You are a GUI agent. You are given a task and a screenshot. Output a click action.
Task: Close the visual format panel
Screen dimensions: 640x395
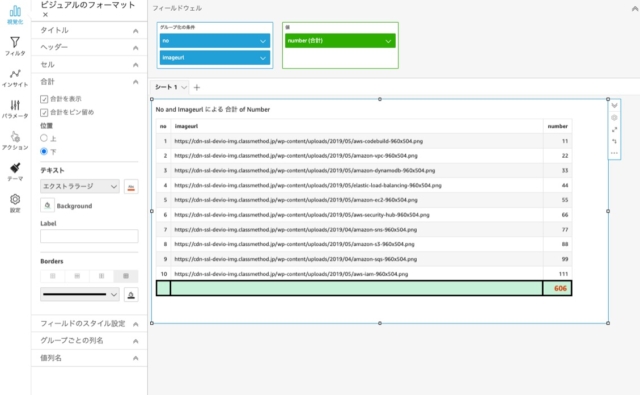[45, 15]
